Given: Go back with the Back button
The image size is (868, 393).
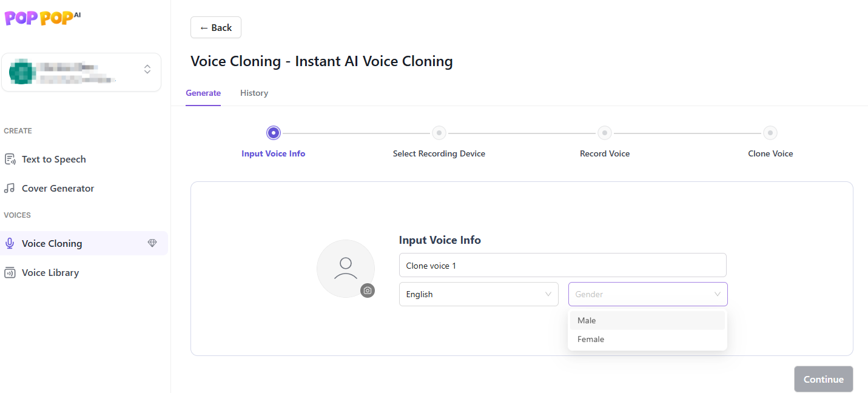Looking at the screenshot, I should click(x=216, y=28).
